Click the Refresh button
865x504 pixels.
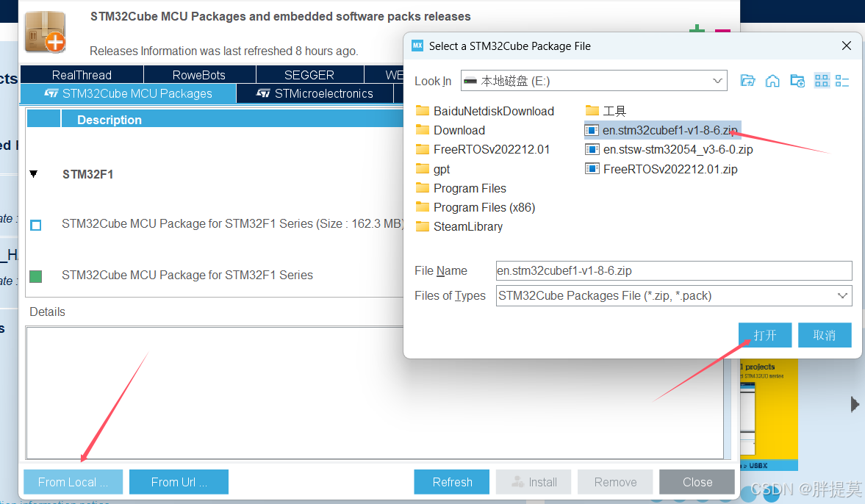[x=452, y=482]
